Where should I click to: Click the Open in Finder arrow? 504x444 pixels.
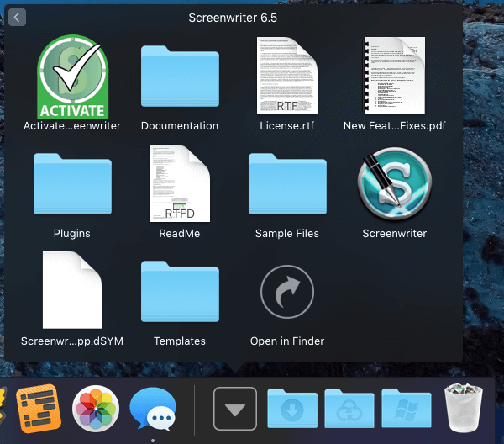pos(287,292)
